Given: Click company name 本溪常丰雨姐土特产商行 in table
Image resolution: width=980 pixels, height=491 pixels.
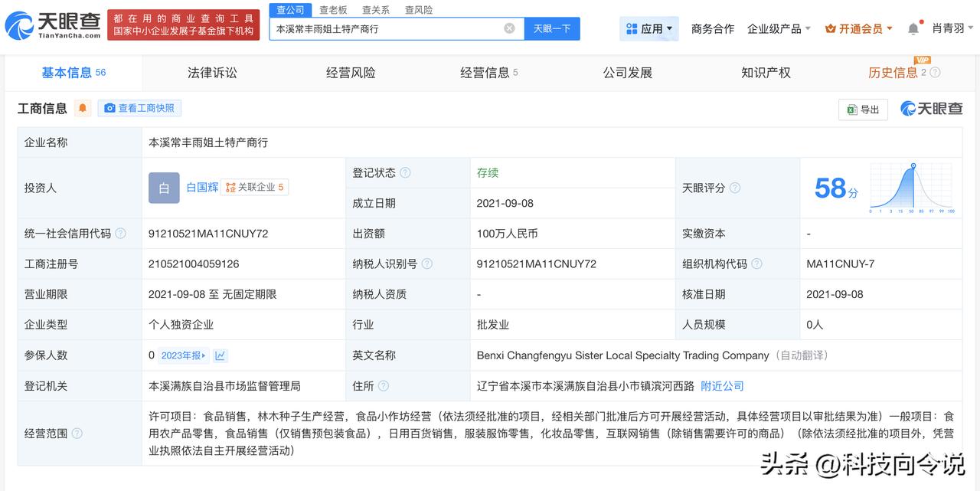Looking at the screenshot, I should (x=208, y=142).
